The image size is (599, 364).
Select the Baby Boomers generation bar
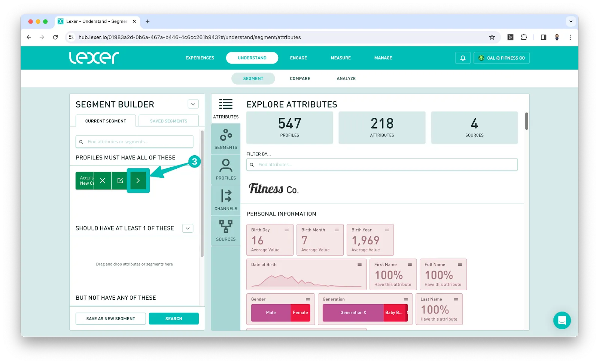[x=395, y=313]
